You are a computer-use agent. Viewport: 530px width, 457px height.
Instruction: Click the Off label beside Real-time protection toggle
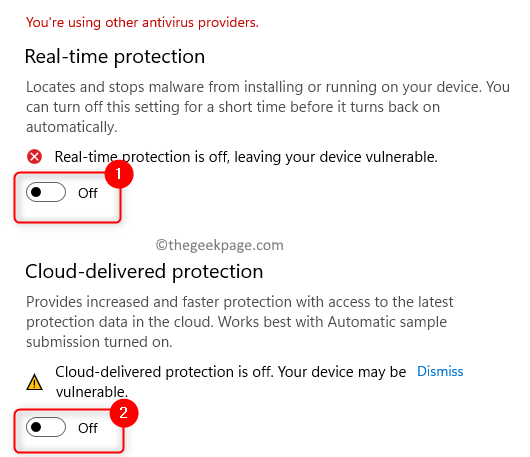88,193
